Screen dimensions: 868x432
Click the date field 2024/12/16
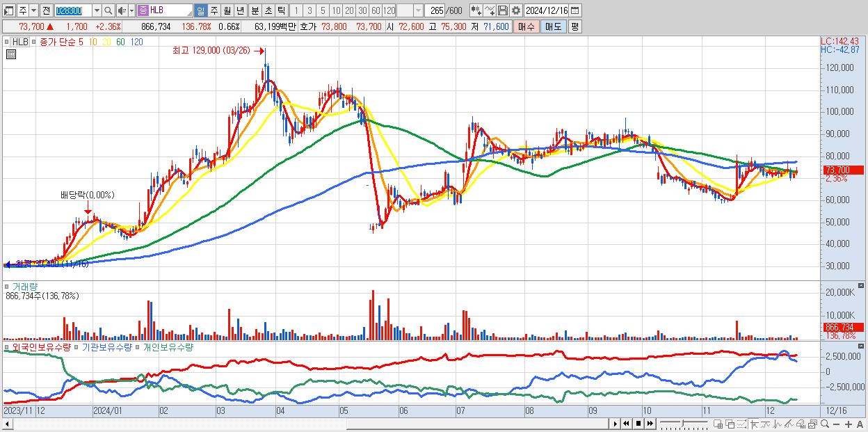click(547, 10)
